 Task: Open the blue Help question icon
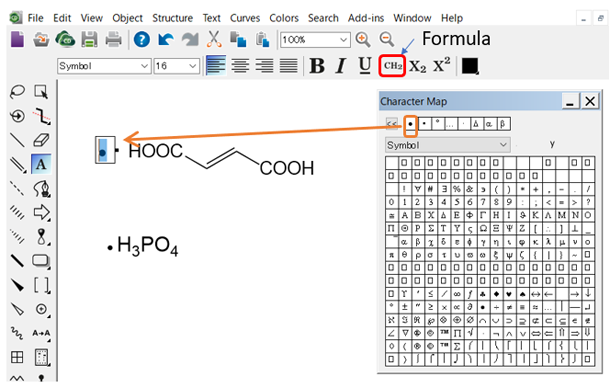[142, 39]
